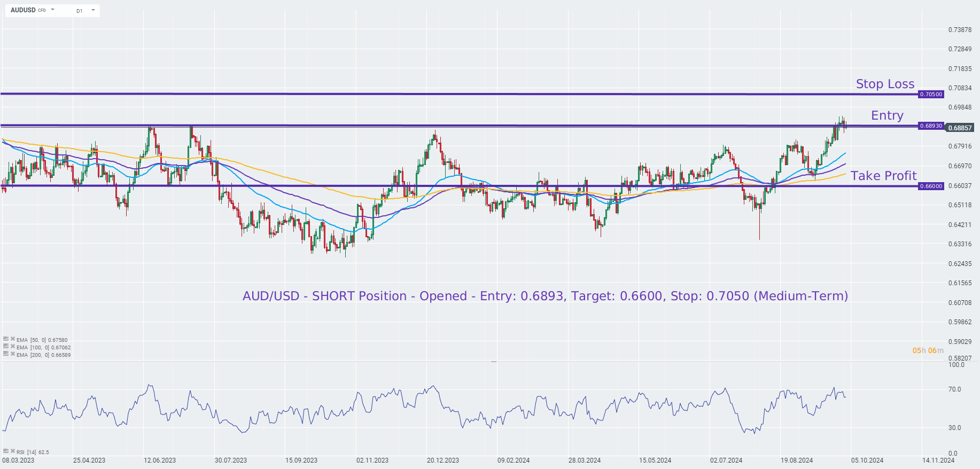Click the RSI [14] 62.5 label
This screenshot has height=469, width=980.
click(33, 452)
